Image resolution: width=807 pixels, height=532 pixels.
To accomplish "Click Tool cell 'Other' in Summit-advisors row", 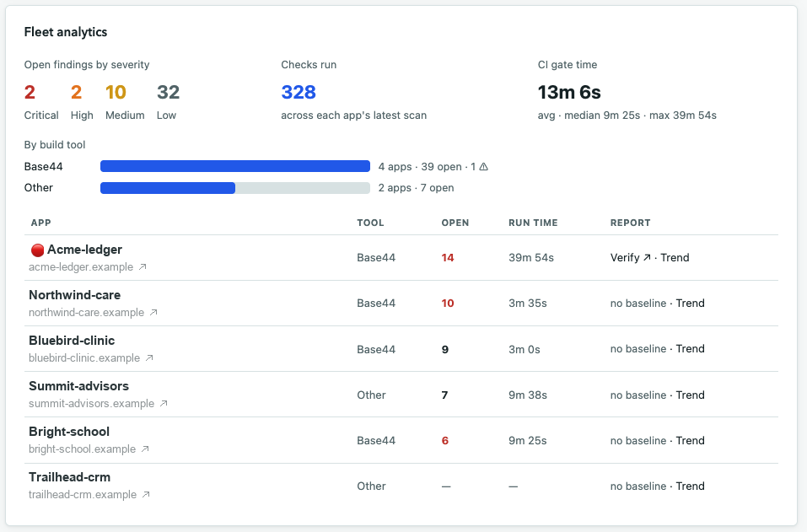I will click(x=371, y=395).
